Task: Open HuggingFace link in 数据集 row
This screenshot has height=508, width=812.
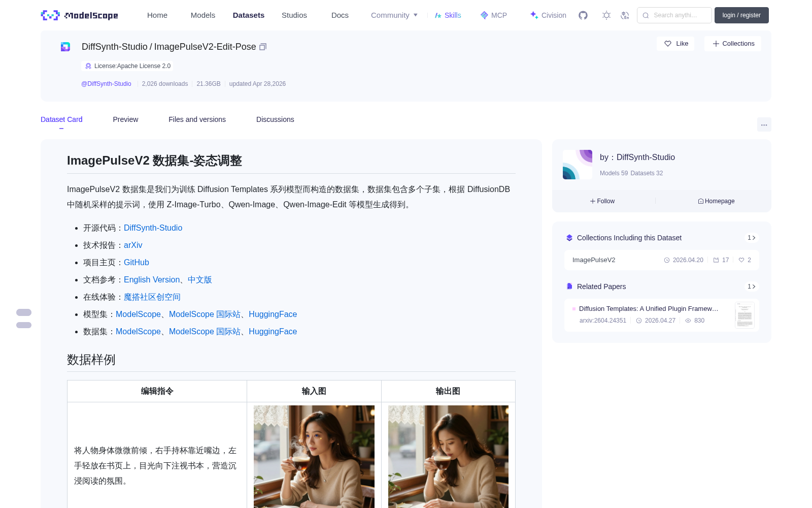Action: (273, 332)
